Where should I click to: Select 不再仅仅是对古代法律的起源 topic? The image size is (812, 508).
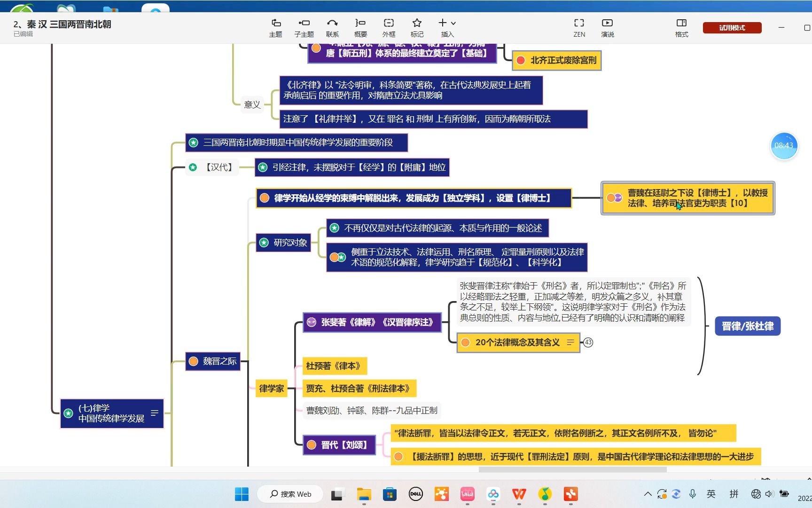[x=437, y=228]
